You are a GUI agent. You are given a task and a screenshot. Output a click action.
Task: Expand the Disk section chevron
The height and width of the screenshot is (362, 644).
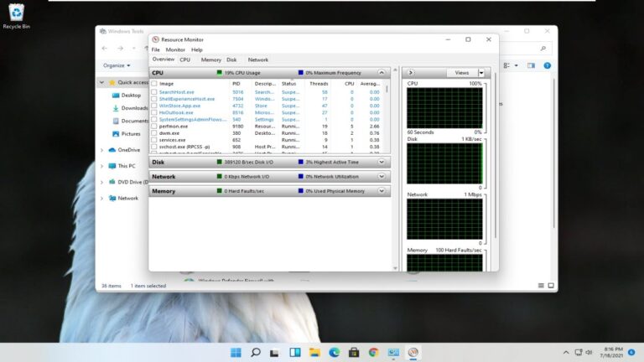pyautogui.click(x=382, y=162)
